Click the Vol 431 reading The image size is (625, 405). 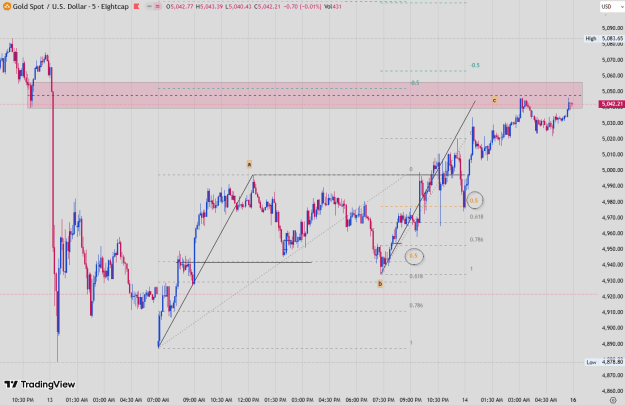[x=333, y=6]
